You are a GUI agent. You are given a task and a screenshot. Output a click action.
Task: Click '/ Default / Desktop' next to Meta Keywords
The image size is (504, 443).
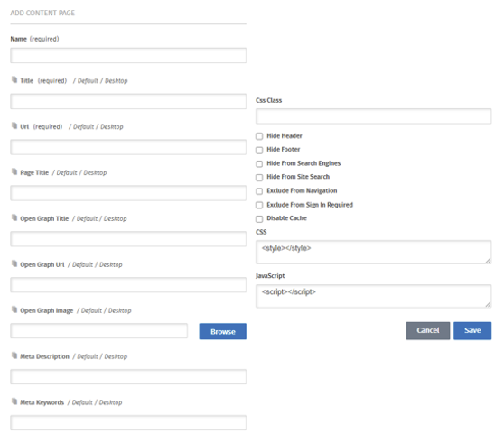[x=95, y=402]
